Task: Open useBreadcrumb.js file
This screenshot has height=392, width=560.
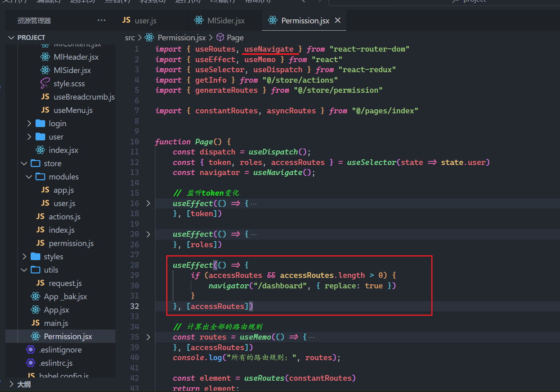Action: (84, 97)
